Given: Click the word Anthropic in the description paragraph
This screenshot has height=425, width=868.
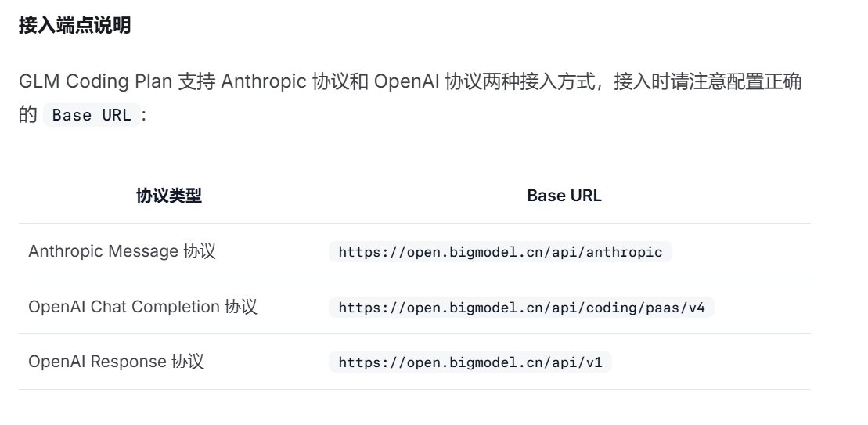Looking at the screenshot, I should tap(264, 81).
